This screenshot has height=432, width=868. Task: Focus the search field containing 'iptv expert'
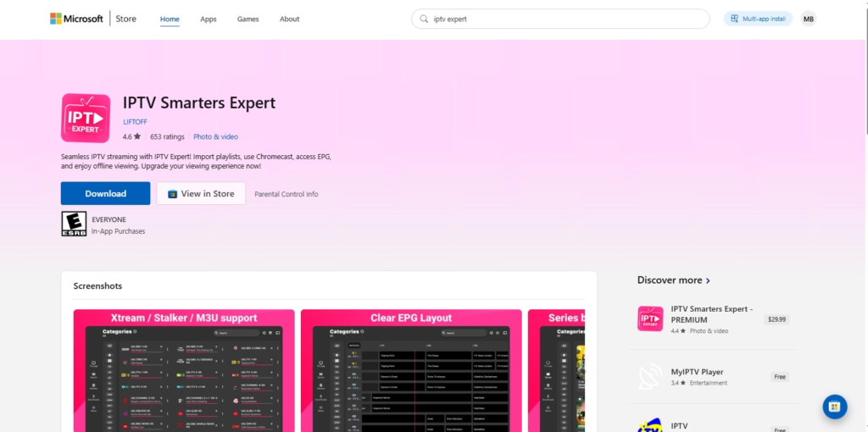point(560,19)
